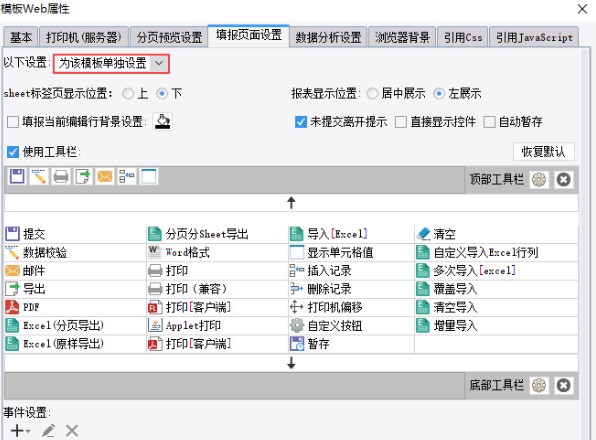Switch to the 引用Css tab
Viewport: 596px width, 440px height.
[463, 37]
